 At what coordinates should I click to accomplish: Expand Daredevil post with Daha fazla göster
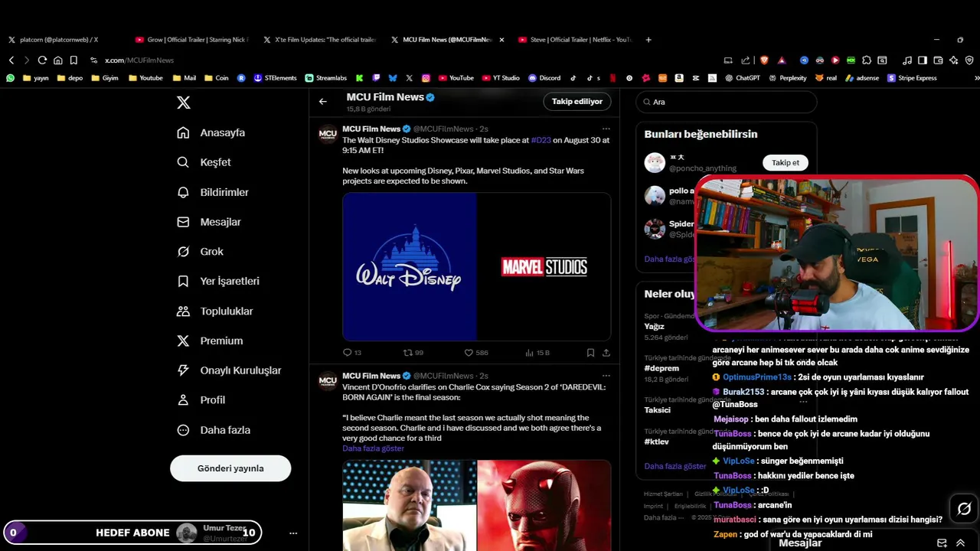(x=373, y=448)
